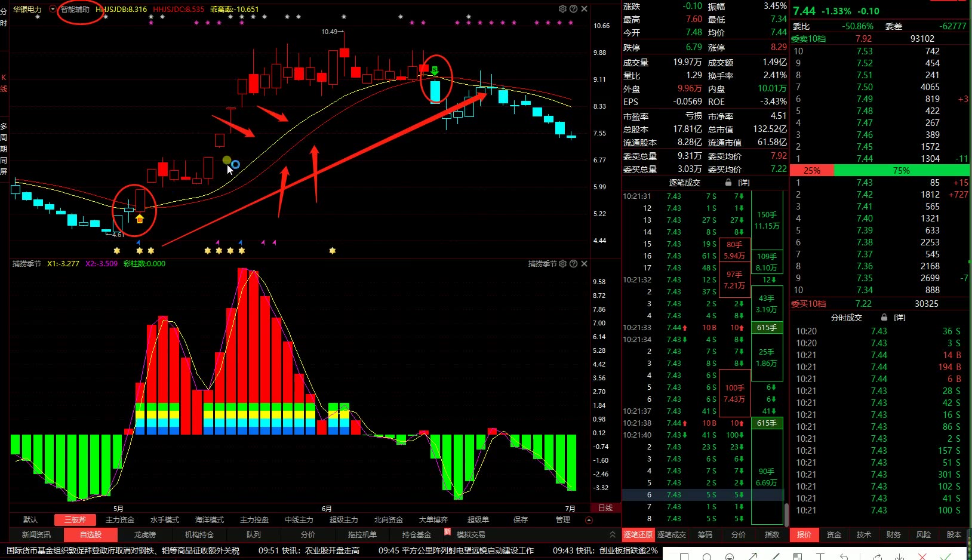Switch to 财务 tab
The image size is (972, 560).
coord(894,534)
